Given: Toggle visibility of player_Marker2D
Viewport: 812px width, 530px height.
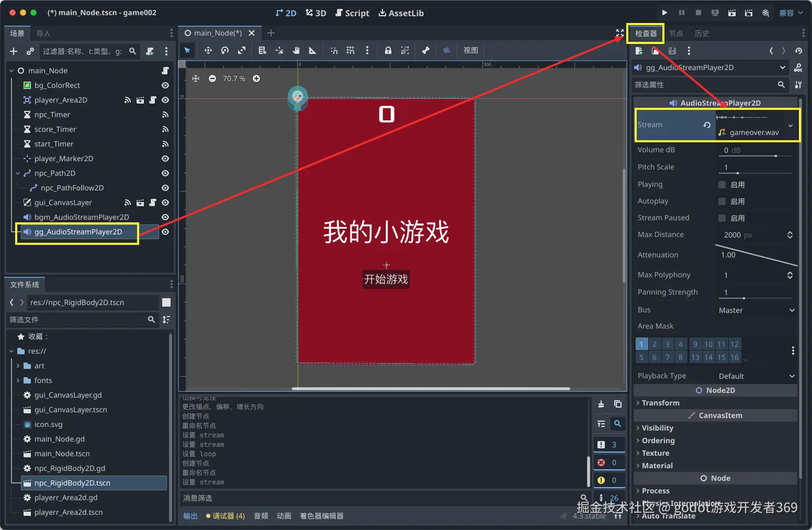Looking at the screenshot, I should click(165, 159).
